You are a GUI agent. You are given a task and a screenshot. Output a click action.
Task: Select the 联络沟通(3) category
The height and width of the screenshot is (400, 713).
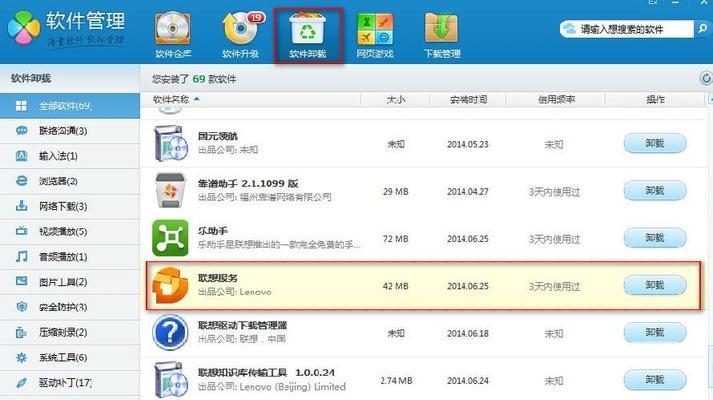[x=70, y=131]
